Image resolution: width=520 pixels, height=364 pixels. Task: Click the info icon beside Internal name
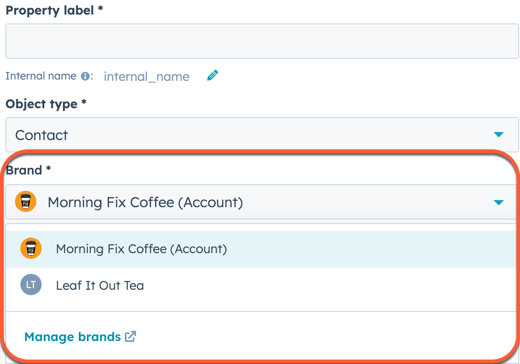coord(85,76)
